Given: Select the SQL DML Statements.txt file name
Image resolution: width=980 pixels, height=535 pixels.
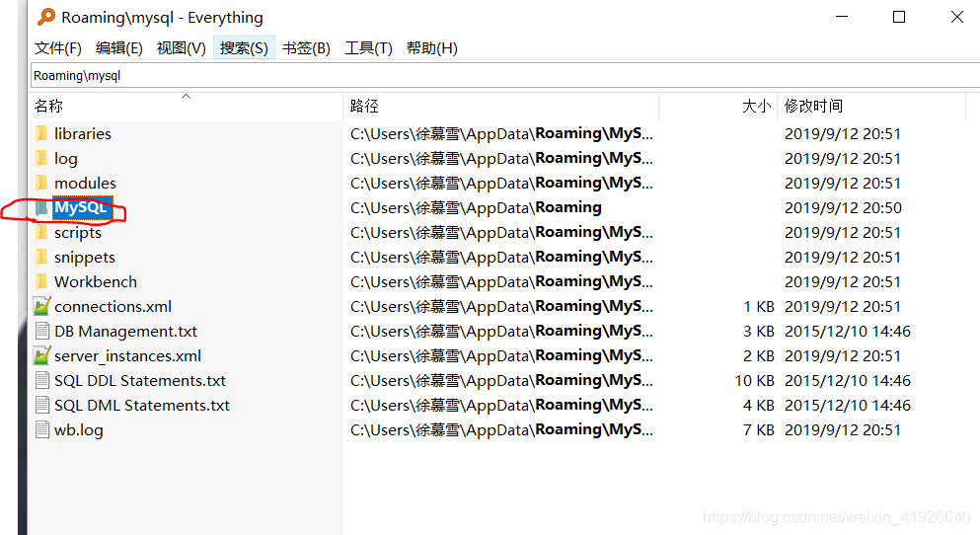Looking at the screenshot, I should (142, 405).
